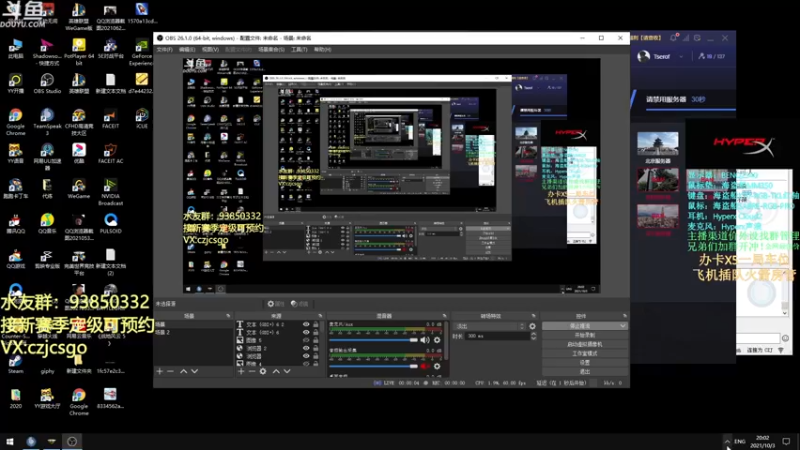Launch TeamSpeak 3 from the desktop
This screenshot has width=800, height=450.
(x=47, y=121)
